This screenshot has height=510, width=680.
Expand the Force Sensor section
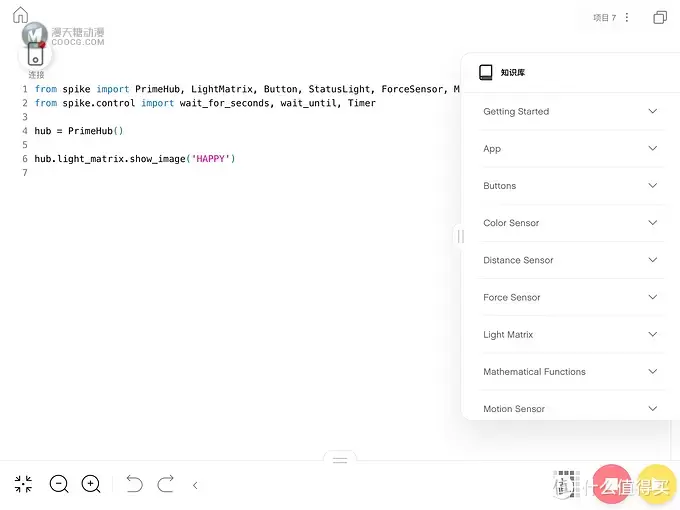click(x=571, y=298)
